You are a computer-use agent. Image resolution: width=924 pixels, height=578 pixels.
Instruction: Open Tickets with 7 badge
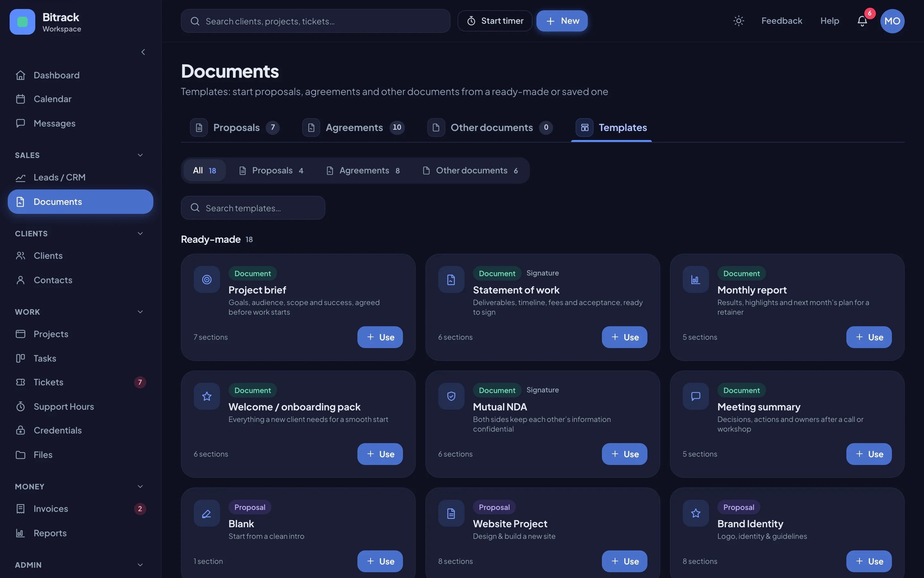click(80, 382)
